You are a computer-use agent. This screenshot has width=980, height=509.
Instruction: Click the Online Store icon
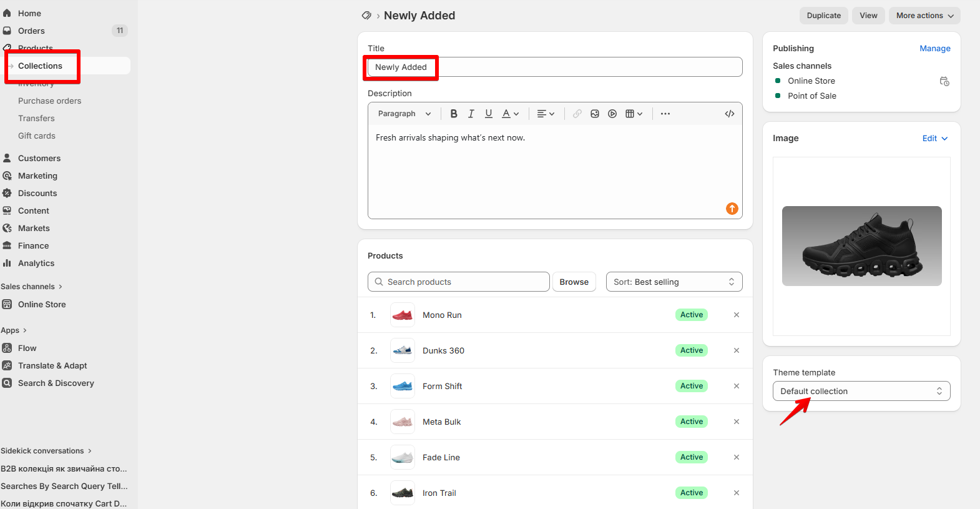(x=7, y=304)
